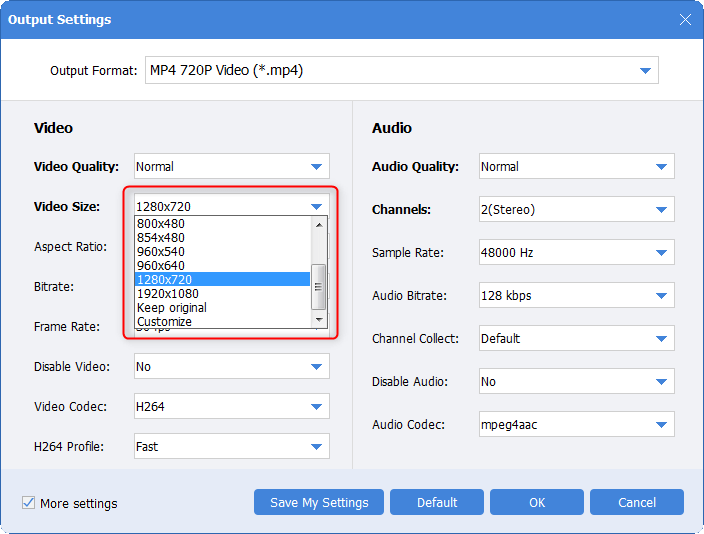Click the size list scrollbar thumb
Screen dimensions: 704x534
pos(318,287)
